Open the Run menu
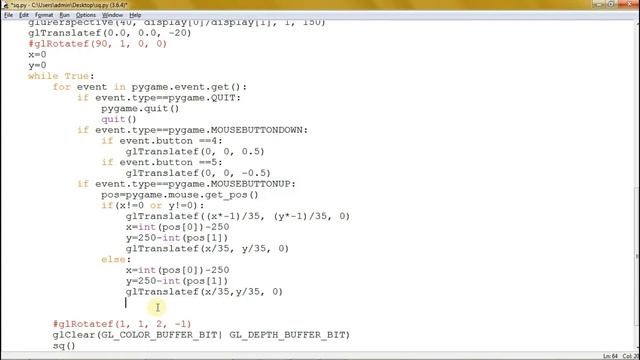This screenshot has width=640, height=360. click(64, 15)
